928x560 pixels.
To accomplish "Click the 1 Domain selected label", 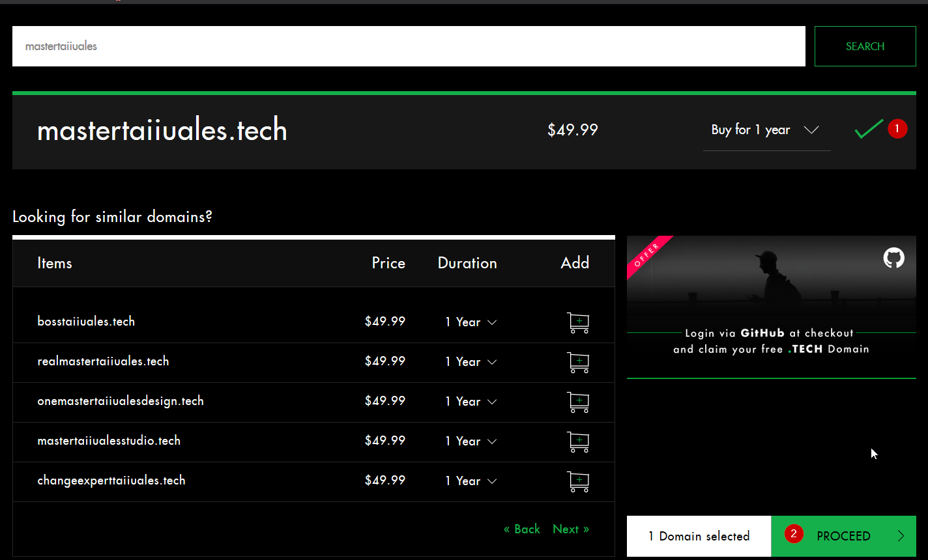I will click(698, 536).
